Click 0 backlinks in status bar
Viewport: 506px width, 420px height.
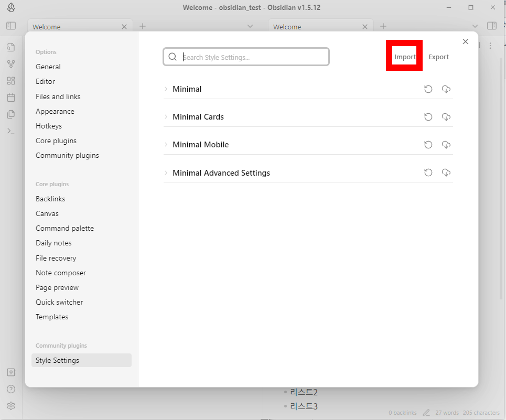point(402,413)
